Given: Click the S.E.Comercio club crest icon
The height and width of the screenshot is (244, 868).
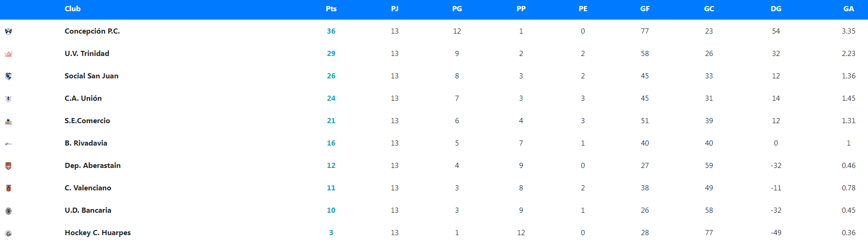Looking at the screenshot, I should pos(8,121).
